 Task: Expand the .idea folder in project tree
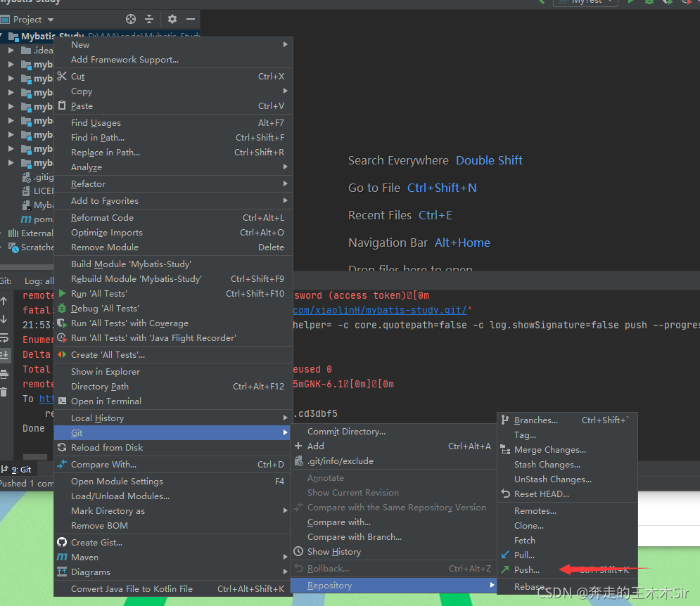point(11,50)
